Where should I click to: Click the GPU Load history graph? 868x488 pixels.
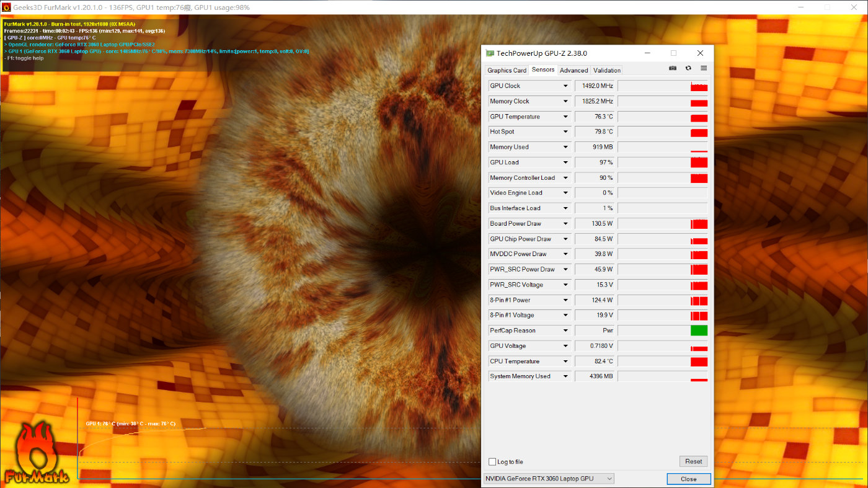pos(663,162)
